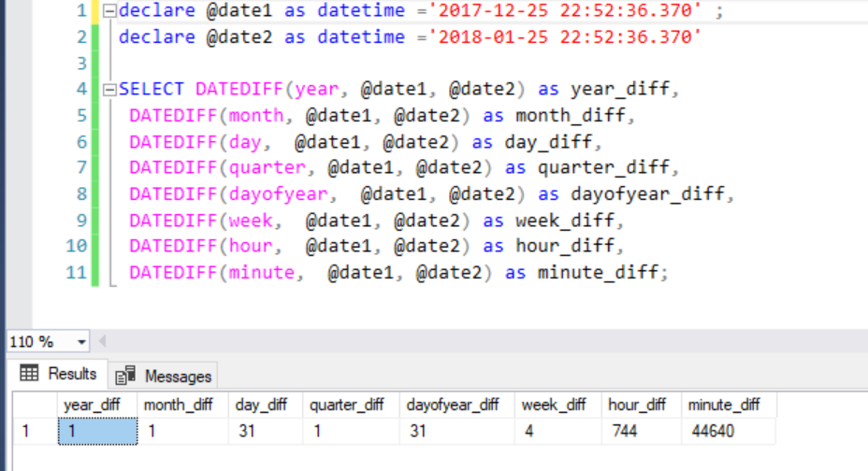The image size is (868, 471).
Task: Open the 110 % zoom dropdown
Action: 81,342
